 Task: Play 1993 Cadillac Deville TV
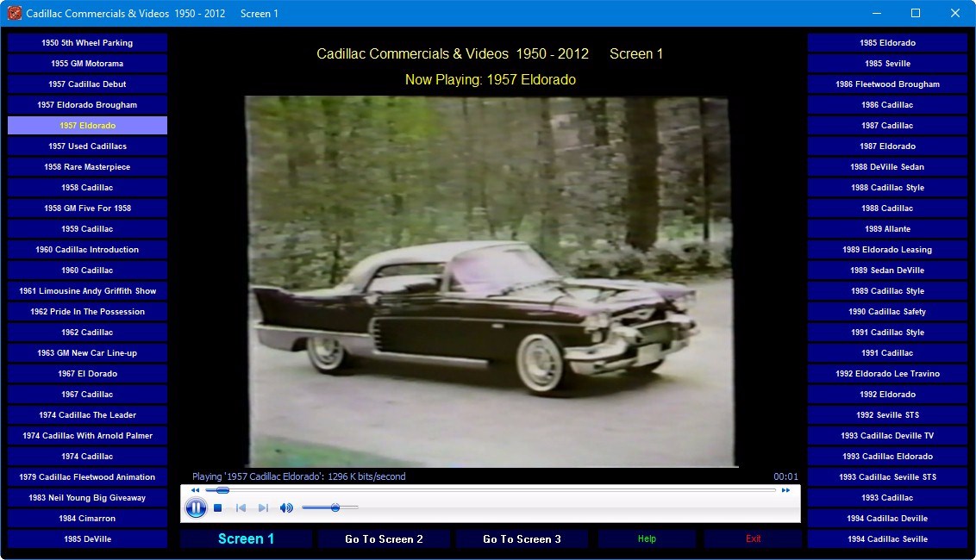coord(887,436)
